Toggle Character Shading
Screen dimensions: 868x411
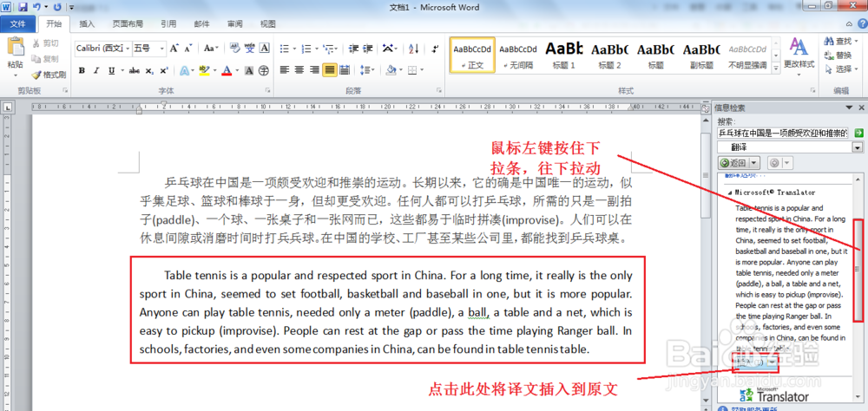point(249,70)
